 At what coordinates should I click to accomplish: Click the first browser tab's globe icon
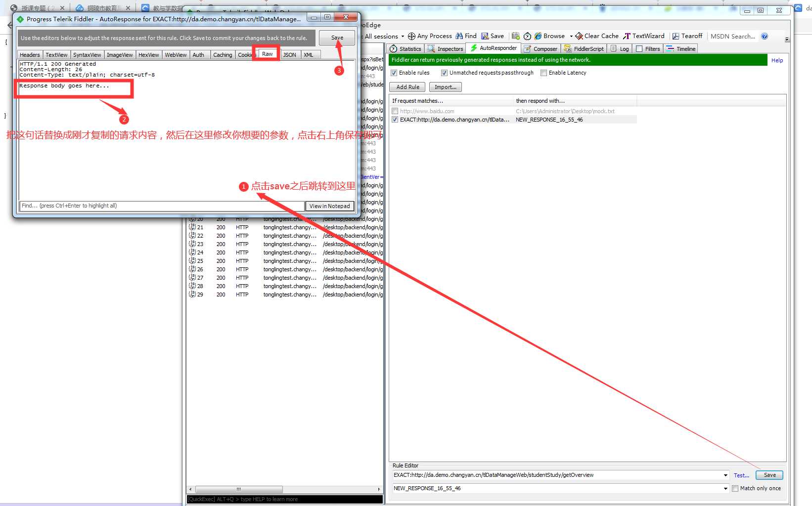pos(14,8)
